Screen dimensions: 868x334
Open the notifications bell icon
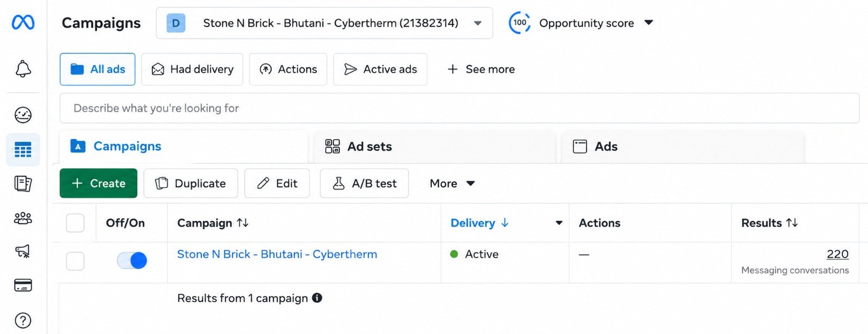click(23, 69)
